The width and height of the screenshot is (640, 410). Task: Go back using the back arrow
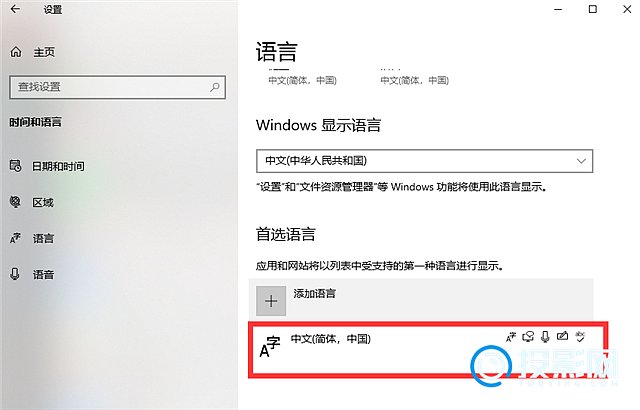pos(15,9)
